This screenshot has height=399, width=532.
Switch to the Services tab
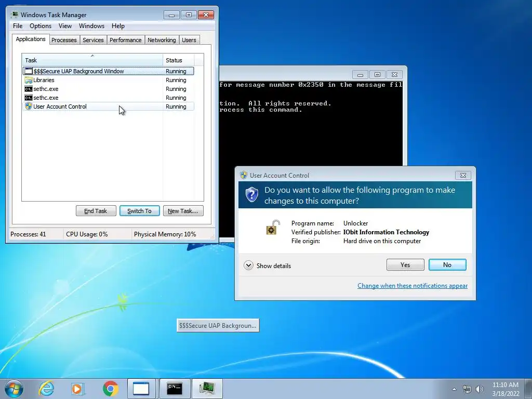point(93,40)
